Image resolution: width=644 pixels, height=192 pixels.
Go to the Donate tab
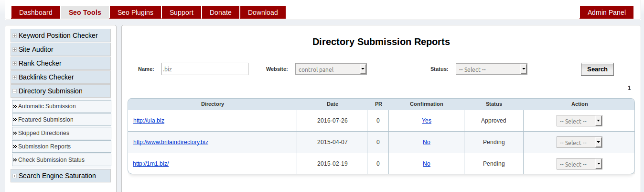pyautogui.click(x=221, y=12)
